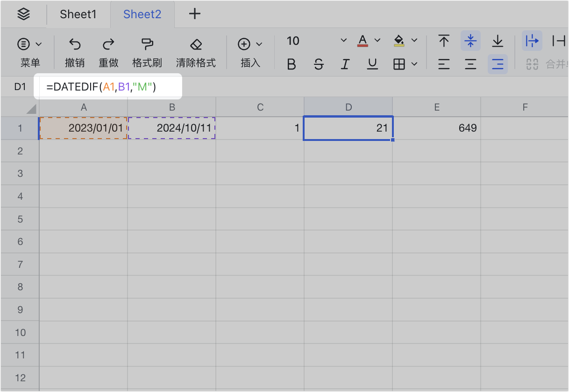Select column D header
Viewport: 569px width, 392px height.
349,107
